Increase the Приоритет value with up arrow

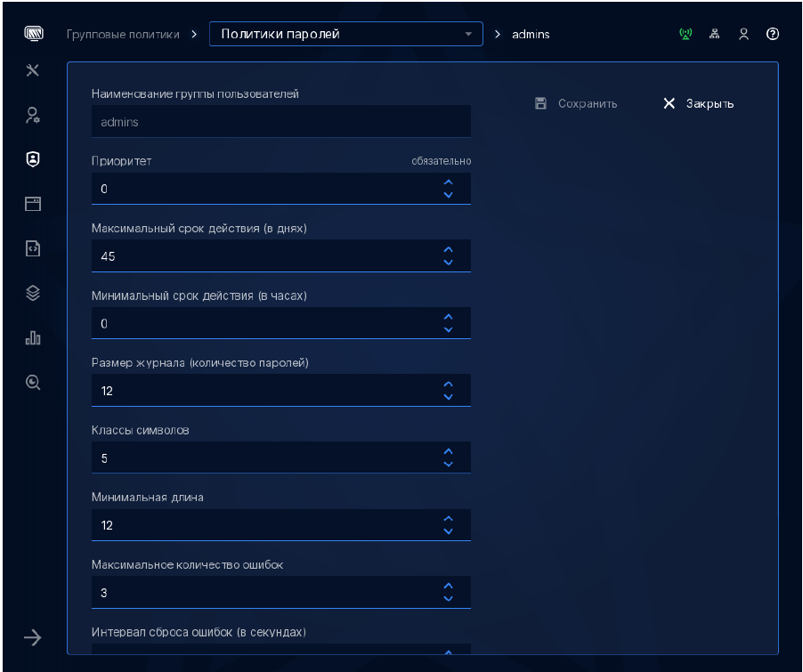(449, 182)
